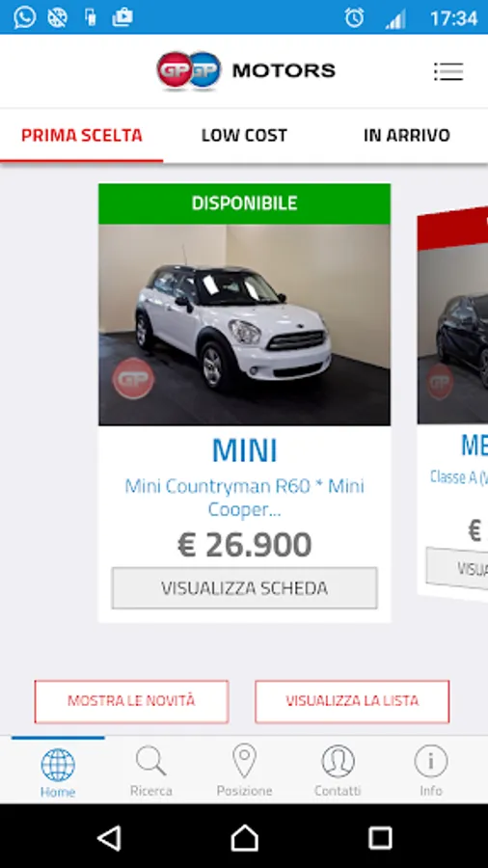Open the Mini Countryman R60 title link
Viewport: 488px width, 868px height.
tap(245, 498)
